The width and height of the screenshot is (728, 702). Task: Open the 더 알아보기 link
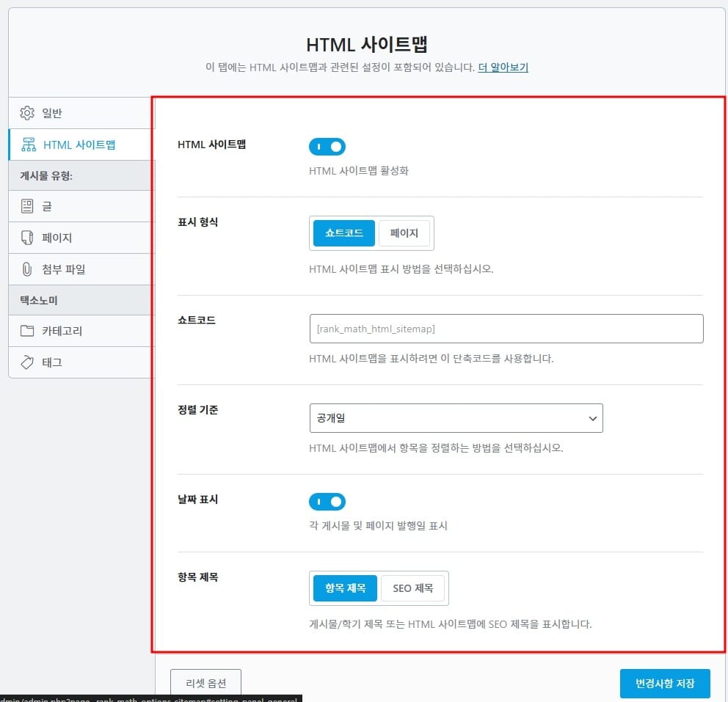(x=503, y=67)
